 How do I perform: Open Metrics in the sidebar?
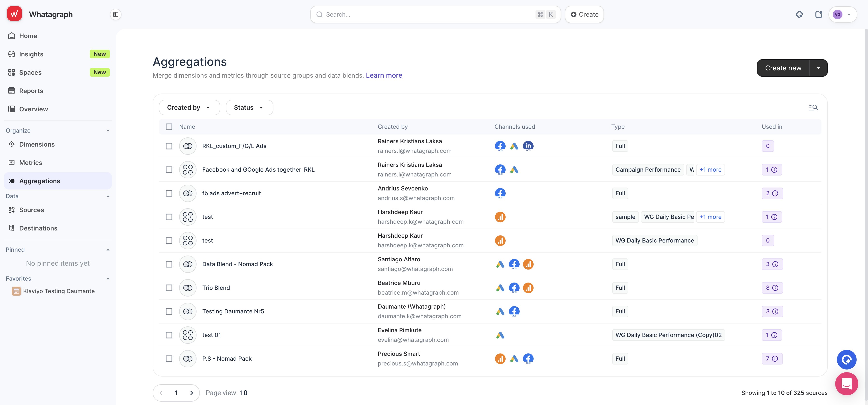coord(58,163)
